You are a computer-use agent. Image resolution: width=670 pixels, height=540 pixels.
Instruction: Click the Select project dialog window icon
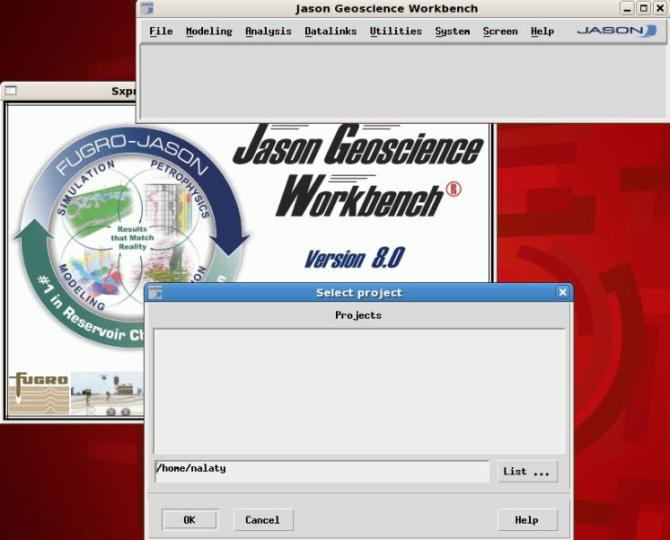click(154, 293)
